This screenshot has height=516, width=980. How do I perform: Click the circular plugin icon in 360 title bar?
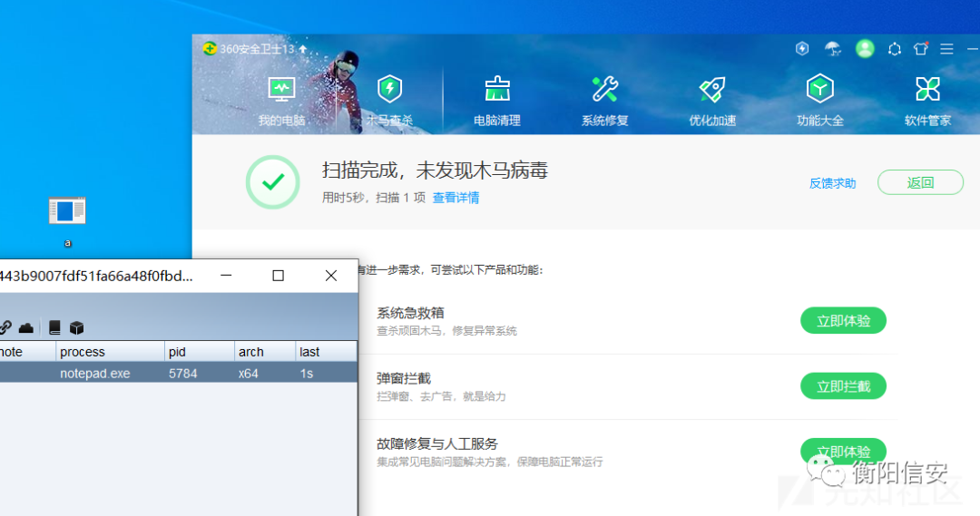895,49
